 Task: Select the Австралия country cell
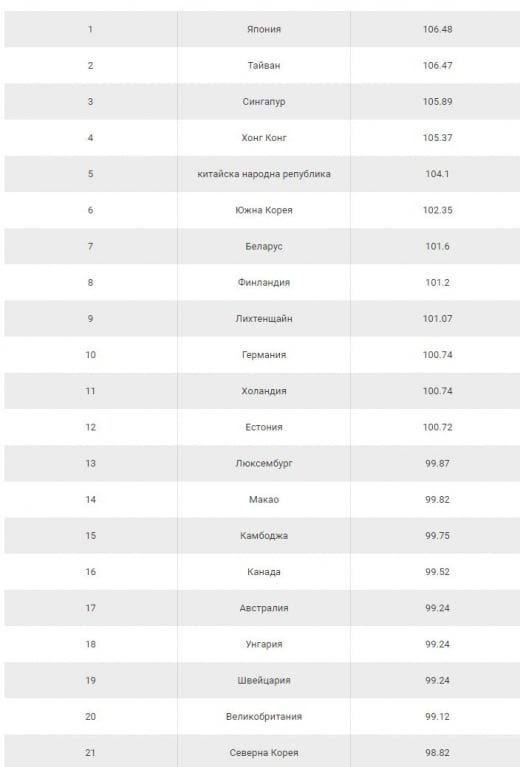pos(264,608)
